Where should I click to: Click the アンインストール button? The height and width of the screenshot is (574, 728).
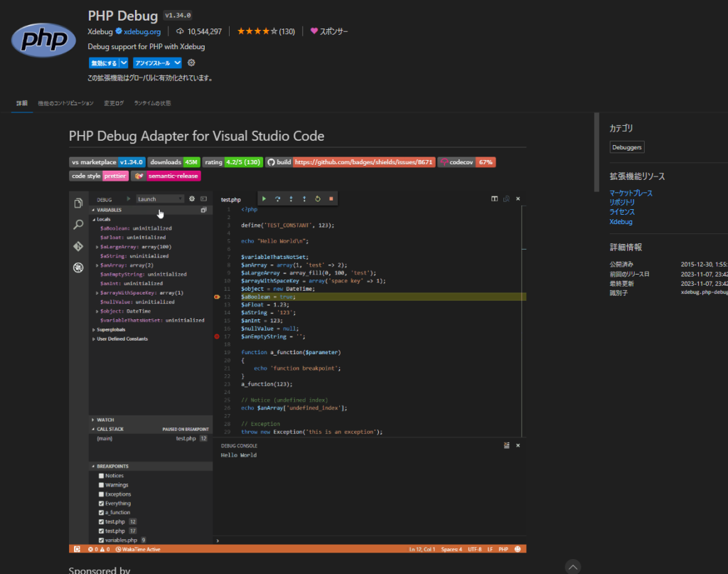tap(153, 63)
